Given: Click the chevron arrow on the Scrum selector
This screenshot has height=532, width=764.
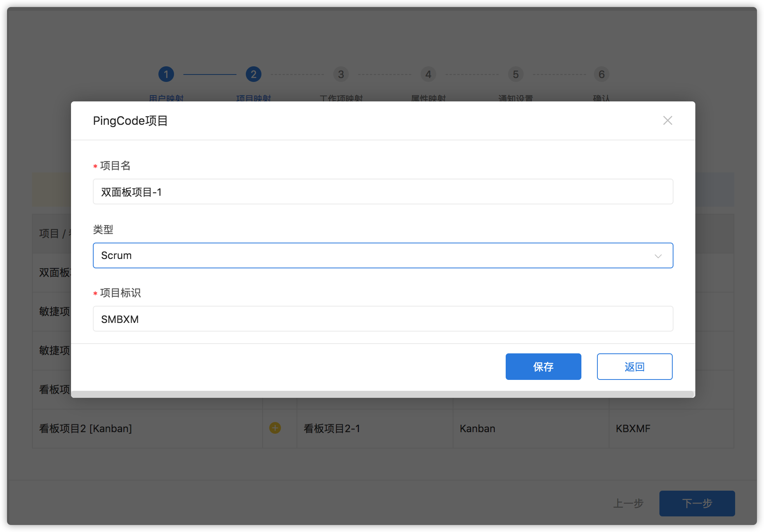Looking at the screenshot, I should 658,256.
